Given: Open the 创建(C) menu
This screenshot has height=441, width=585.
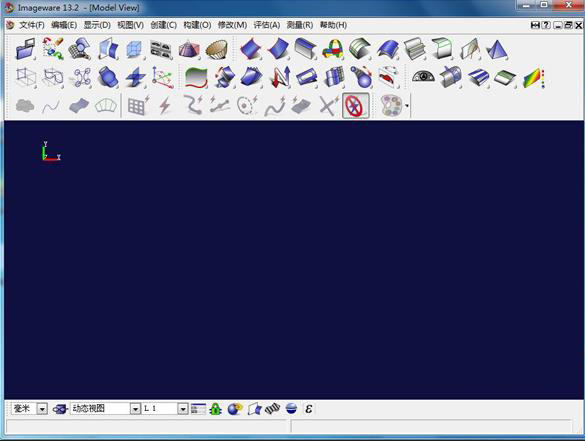Looking at the screenshot, I should [163, 25].
